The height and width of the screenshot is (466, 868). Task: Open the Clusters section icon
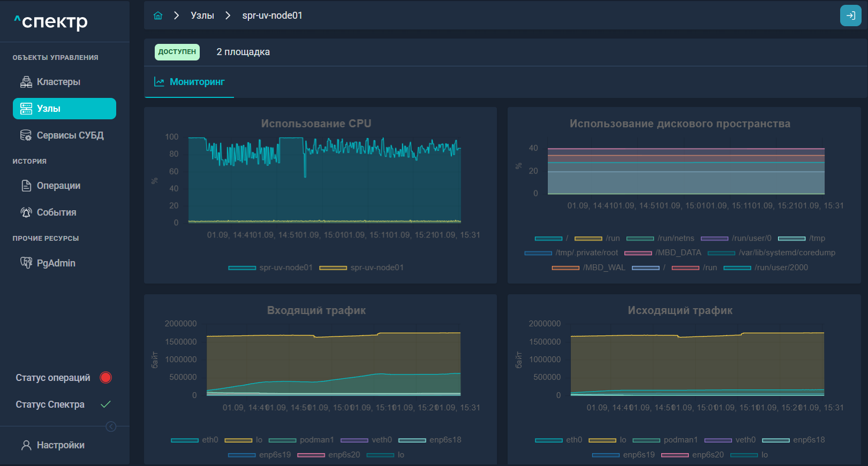coord(26,82)
